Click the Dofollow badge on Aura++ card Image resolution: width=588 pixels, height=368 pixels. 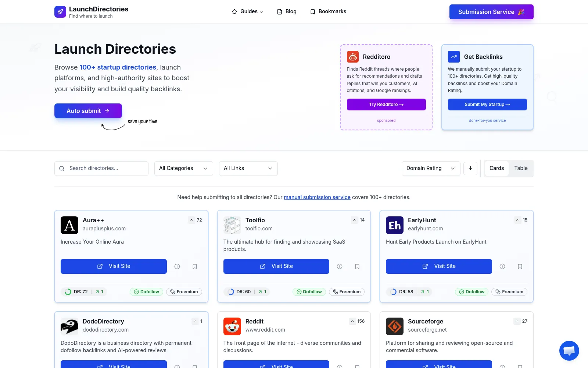(x=146, y=292)
